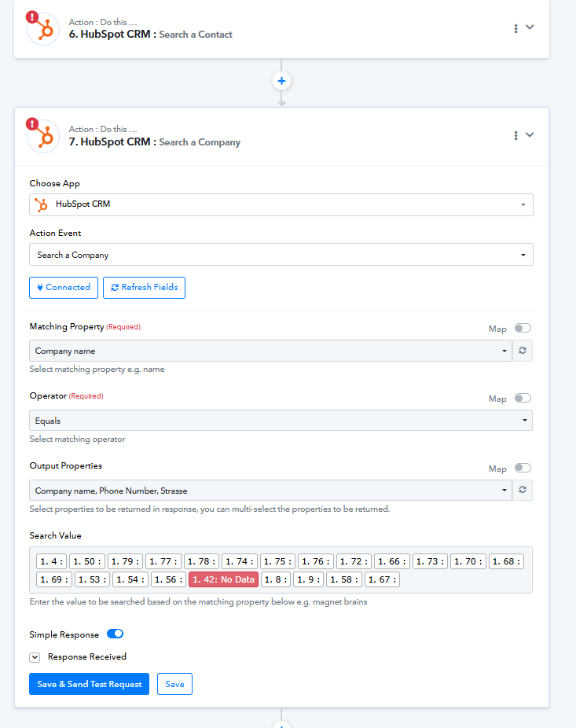Image resolution: width=576 pixels, height=728 pixels.
Task: Click the Refresh Fields button
Action: [144, 288]
